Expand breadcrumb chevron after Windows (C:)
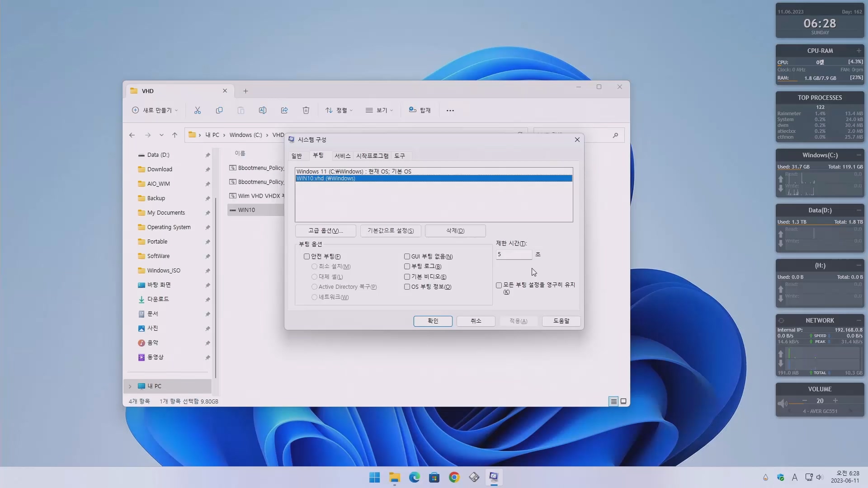Image resolution: width=868 pixels, height=488 pixels. 267,135
